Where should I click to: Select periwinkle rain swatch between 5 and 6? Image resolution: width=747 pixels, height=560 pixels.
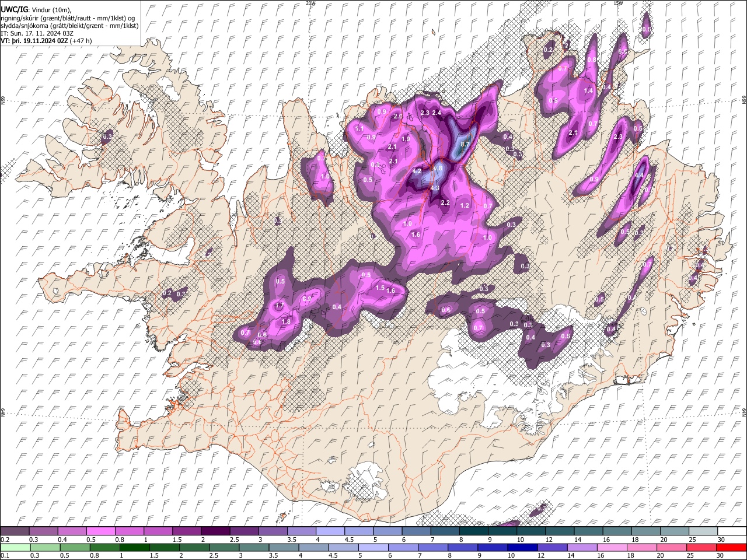click(x=373, y=547)
